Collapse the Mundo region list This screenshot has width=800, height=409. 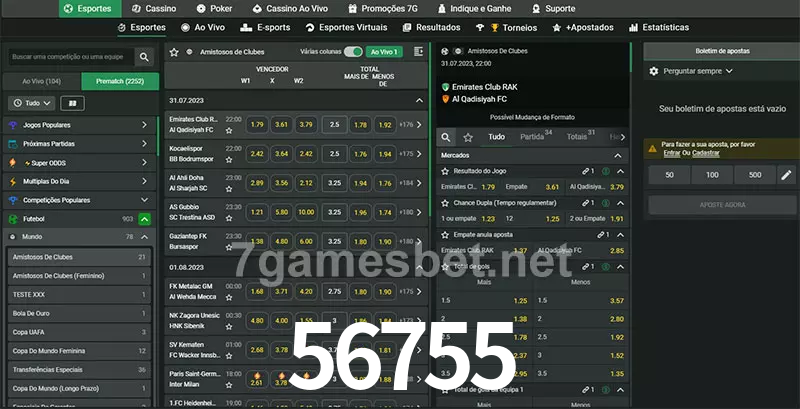coord(144,237)
